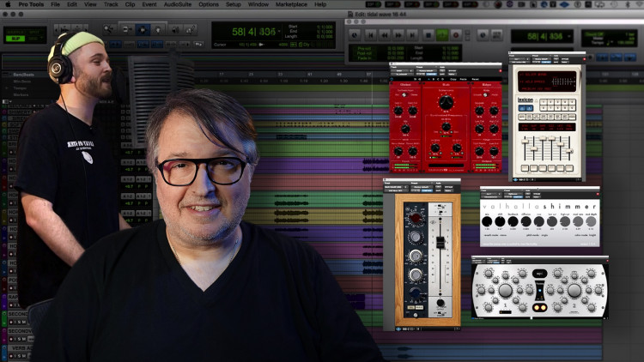Open Valhalla Shimmer pitch mode selector
The height and width of the screenshot is (362, 644).
click(538, 235)
